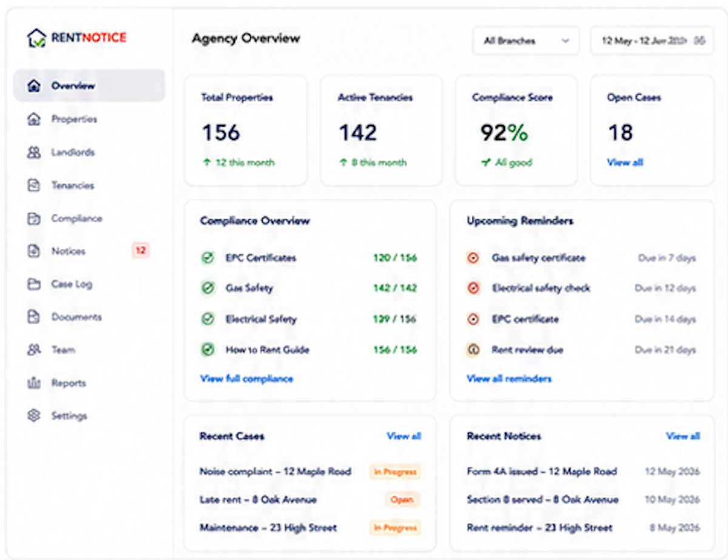Open the Maintenance – 23 High Street case

coord(268,528)
